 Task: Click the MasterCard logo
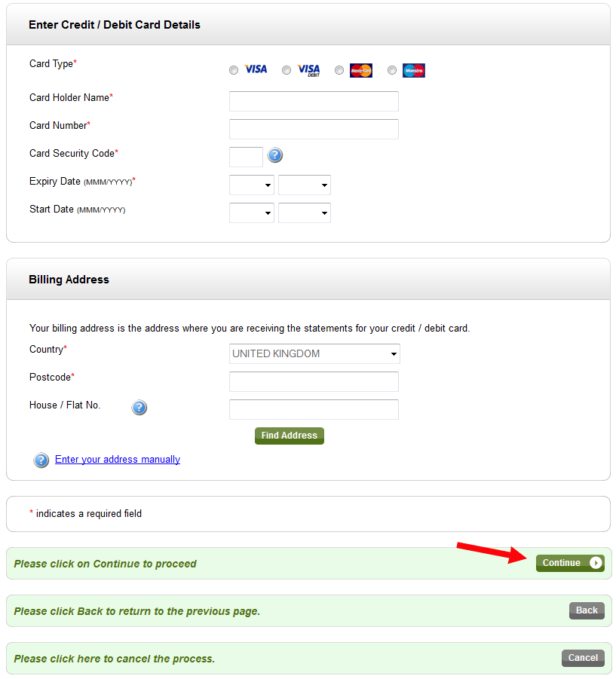(x=361, y=70)
